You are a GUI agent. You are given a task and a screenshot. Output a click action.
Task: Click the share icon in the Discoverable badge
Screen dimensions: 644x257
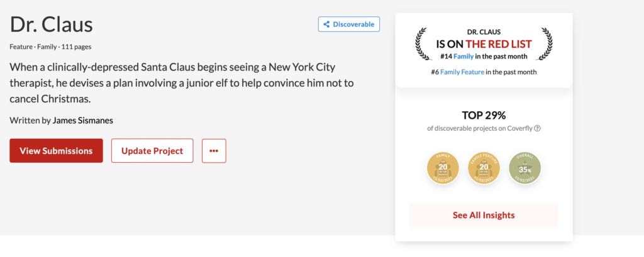pyautogui.click(x=326, y=25)
